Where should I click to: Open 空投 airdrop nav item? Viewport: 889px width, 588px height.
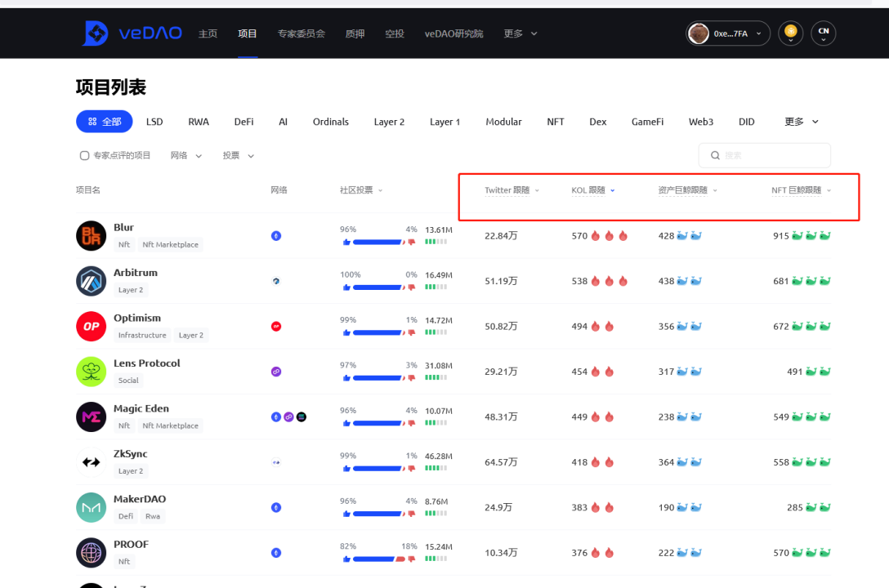(395, 33)
